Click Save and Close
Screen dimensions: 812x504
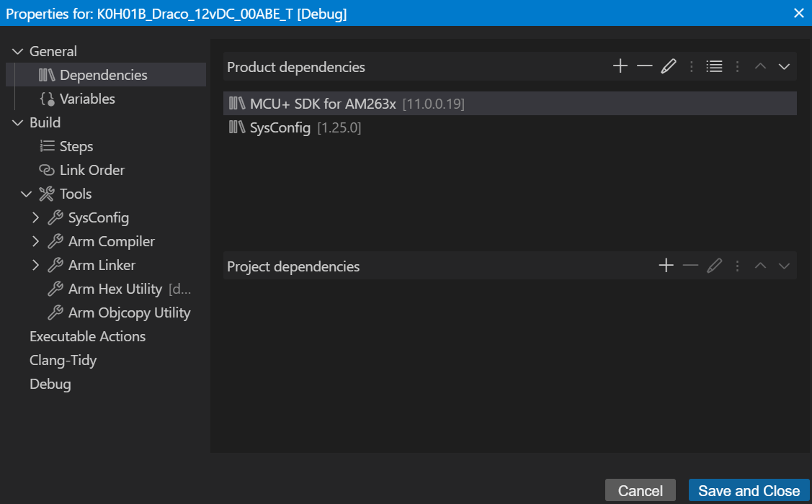point(749,491)
